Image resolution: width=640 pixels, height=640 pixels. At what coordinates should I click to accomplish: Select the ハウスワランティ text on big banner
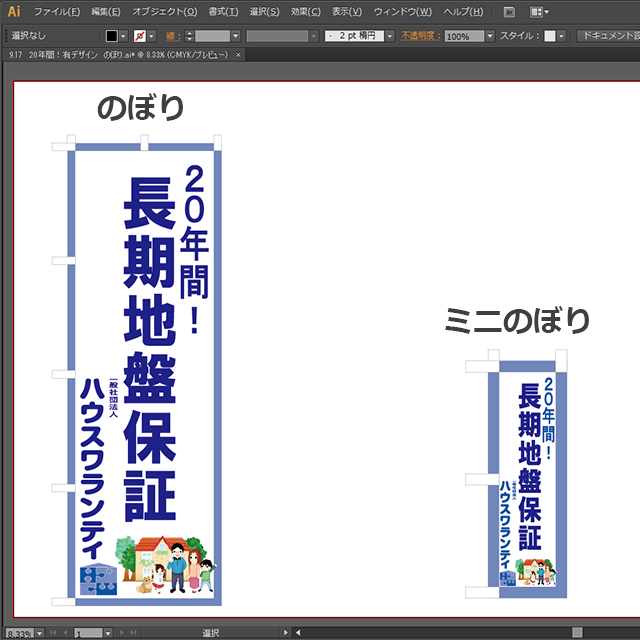tap(92, 469)
